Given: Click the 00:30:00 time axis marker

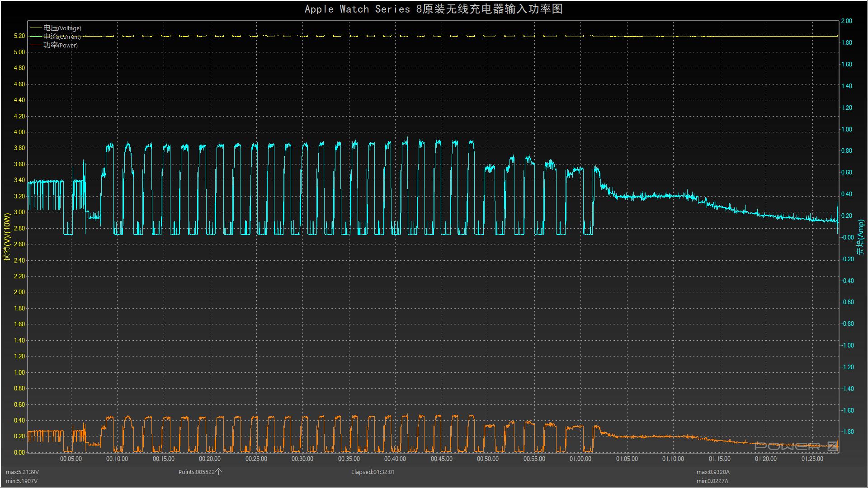Looking at the screenshot, I should 302,459.
